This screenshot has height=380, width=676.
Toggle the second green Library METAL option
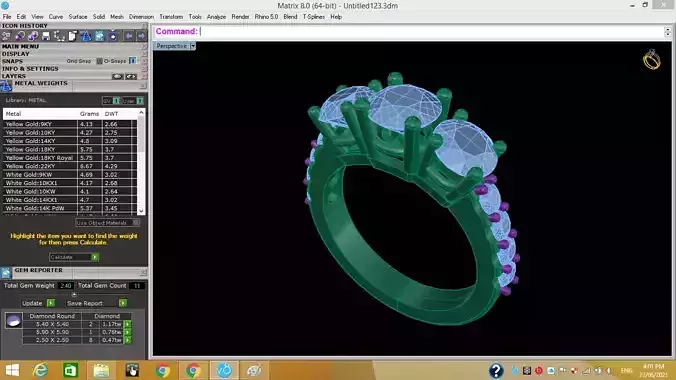[140, 101]
